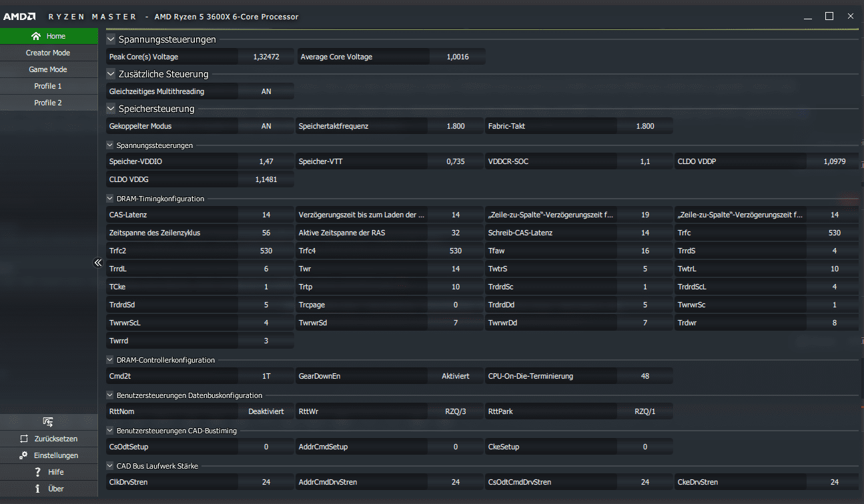Toggle Gleichzeitiges Multithreading AN value
The height and width of the screenshot is (504, 864).
tap(266, 91)
